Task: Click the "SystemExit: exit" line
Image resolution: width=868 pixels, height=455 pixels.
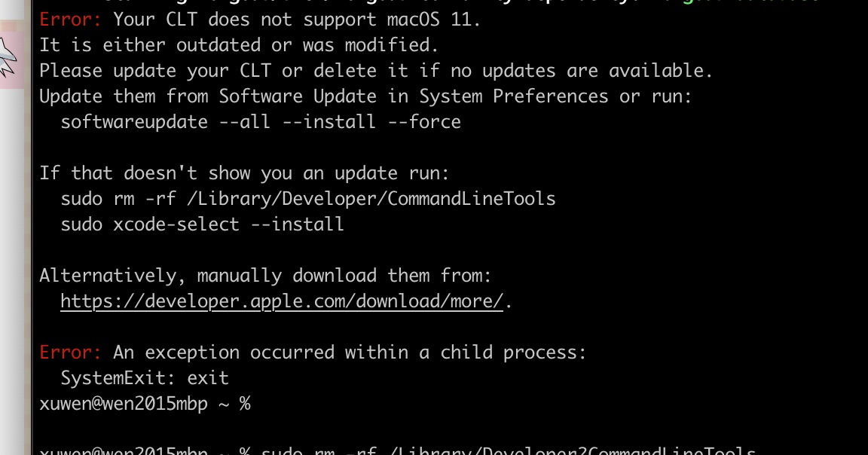Action: 144,378
